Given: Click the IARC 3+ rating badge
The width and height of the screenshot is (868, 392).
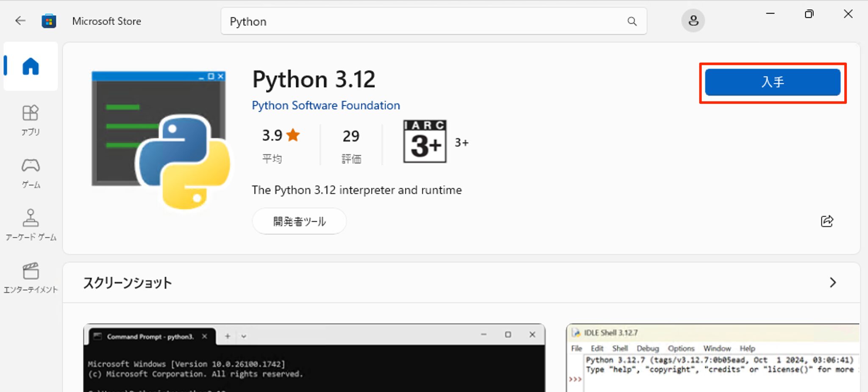Looking at the screenshot, I should pyautogui.click(x=424, y=141).
